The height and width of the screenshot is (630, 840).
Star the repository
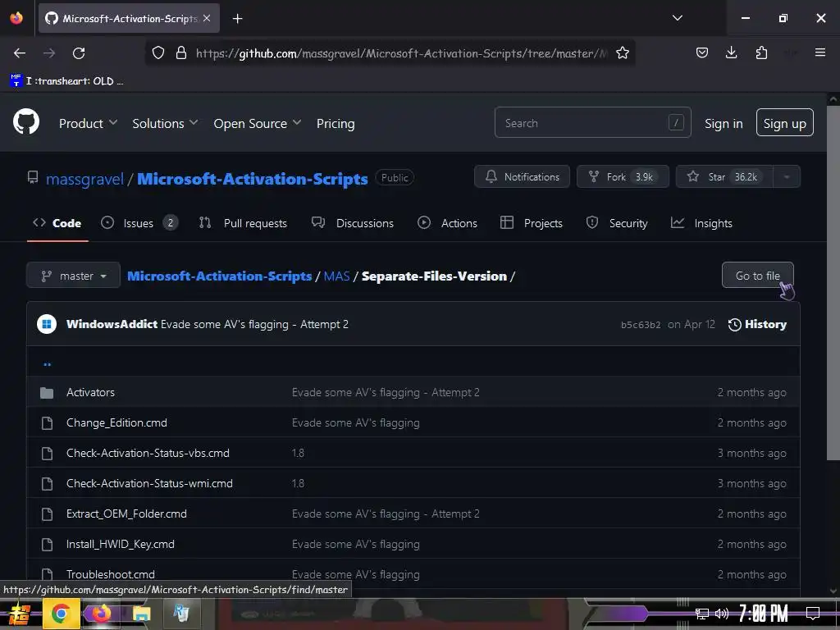click(724, 177)
